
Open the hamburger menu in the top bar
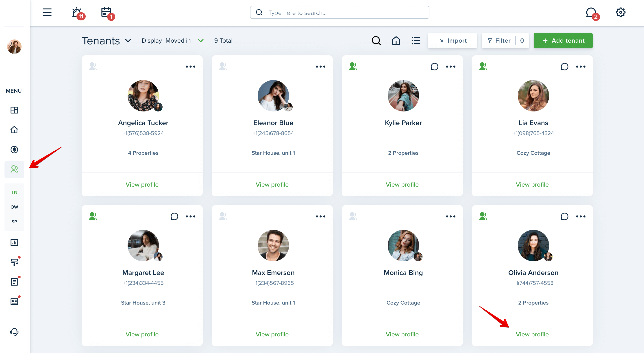tap(47, 12)
